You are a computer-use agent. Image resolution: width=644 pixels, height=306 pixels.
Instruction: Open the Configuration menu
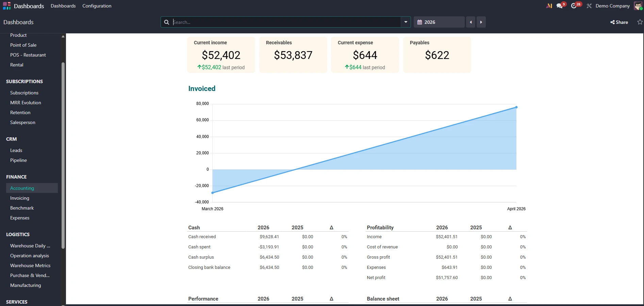point(97,6)
